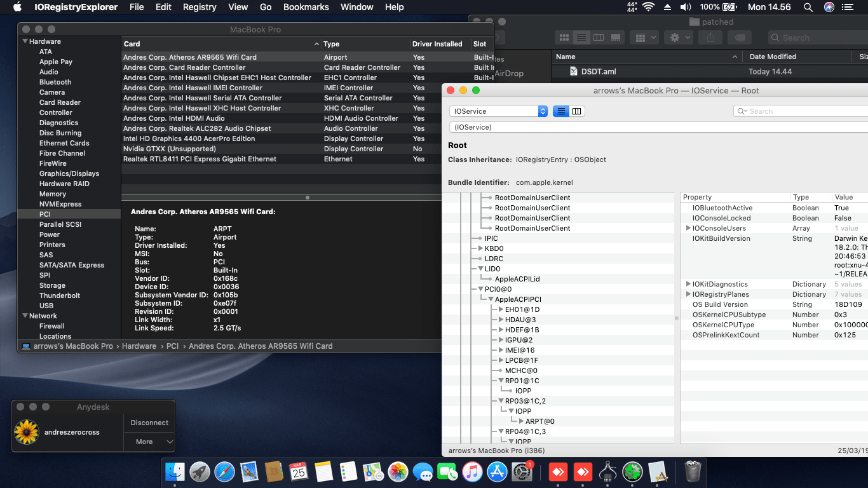This screenshot has width=868, height=488.
Task: Open App Store from the Dock
Action: [x=497, y=472]
